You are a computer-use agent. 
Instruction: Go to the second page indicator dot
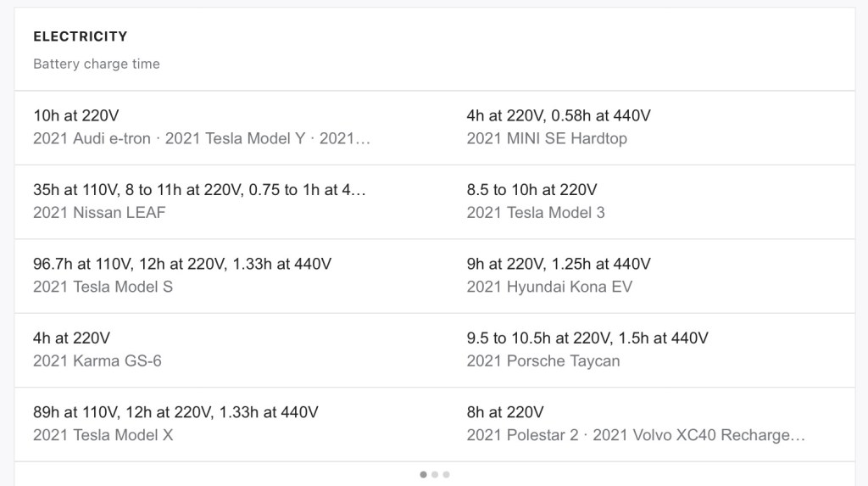click(x=435, y=475)
